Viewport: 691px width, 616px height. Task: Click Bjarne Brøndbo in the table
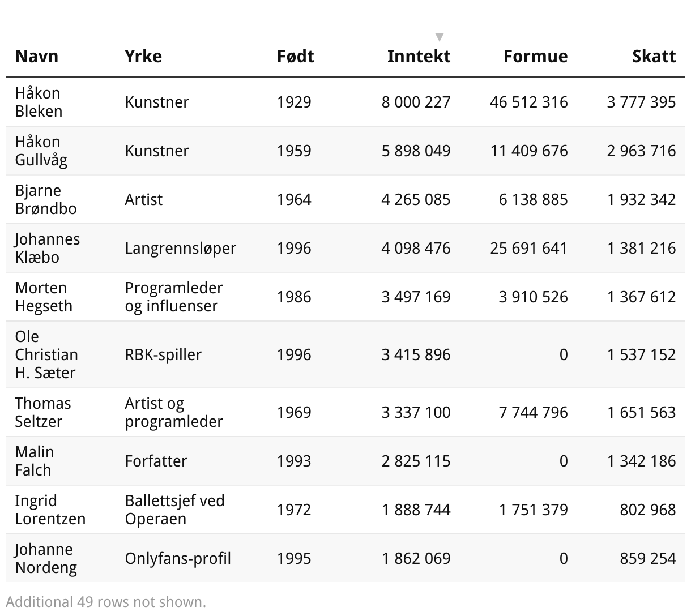[x=45, y=199]
